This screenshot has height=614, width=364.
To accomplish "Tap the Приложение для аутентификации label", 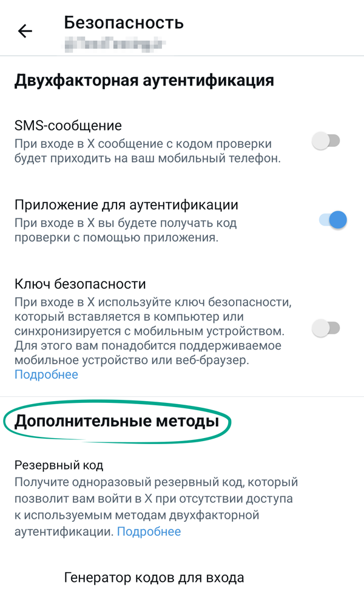I will [x=126, y=204].
